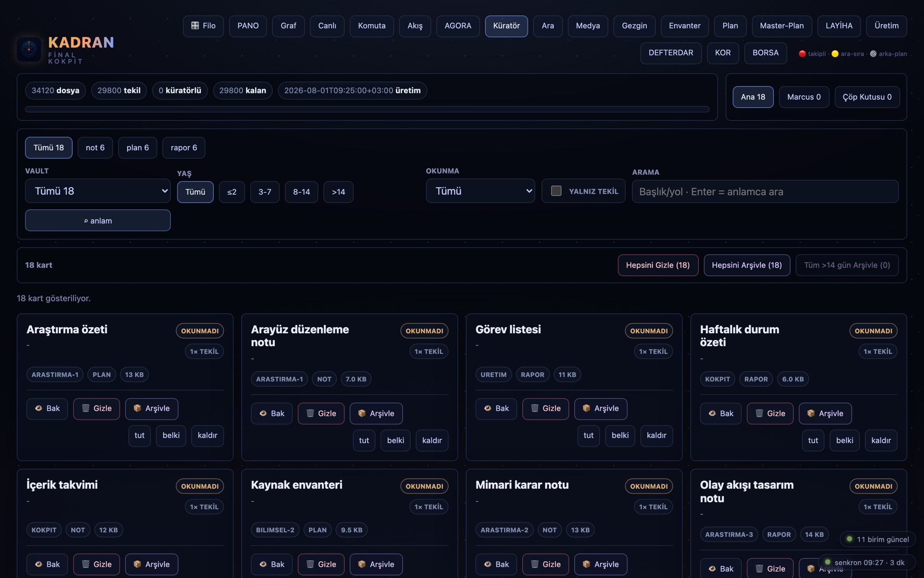Select the Tümü age filter
Viewport: 924px width, 578px height.
[x=195, y=192]
